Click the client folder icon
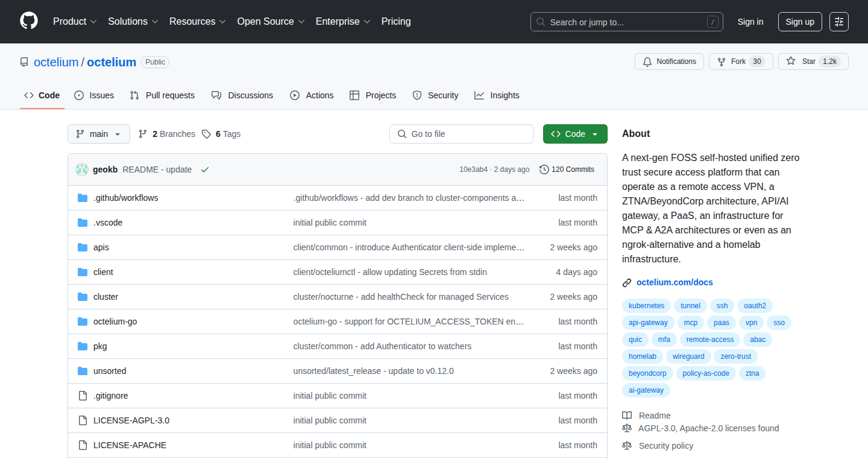This screenshot has height=459, width=868. coord(83,272)
